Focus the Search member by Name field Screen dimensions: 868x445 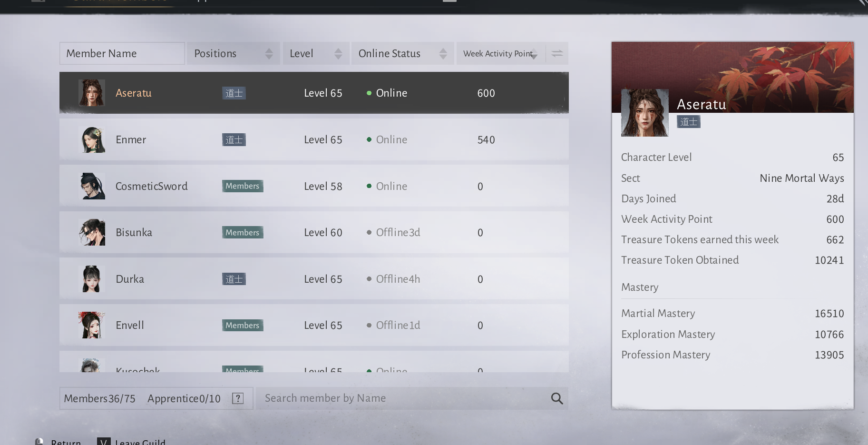pos(412,398)
